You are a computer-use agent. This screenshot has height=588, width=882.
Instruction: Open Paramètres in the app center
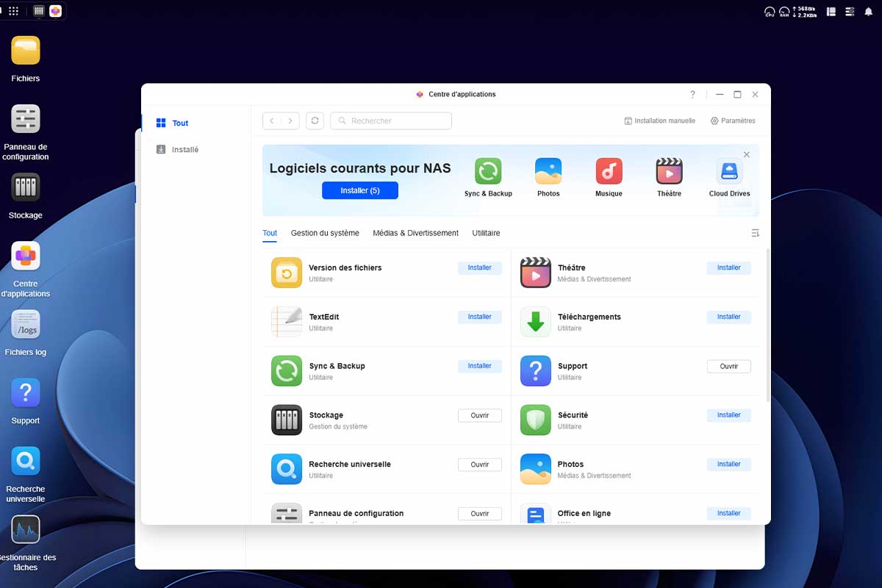(733, 121)
